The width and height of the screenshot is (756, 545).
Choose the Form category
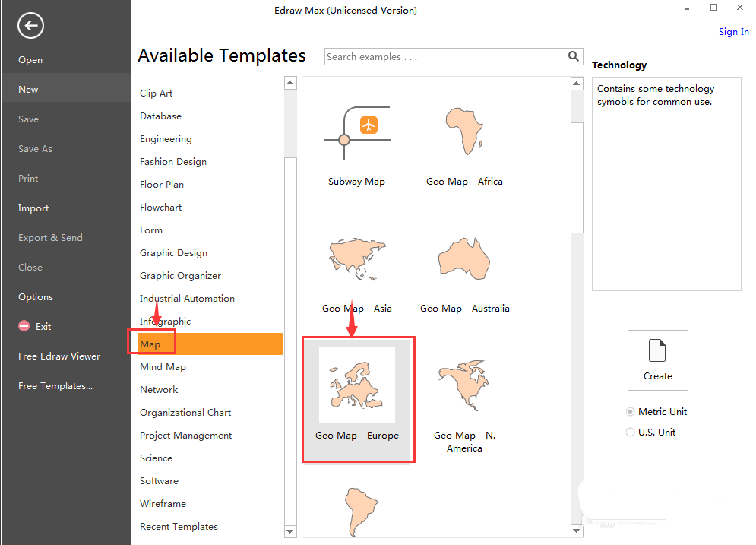tap(151, 230)
